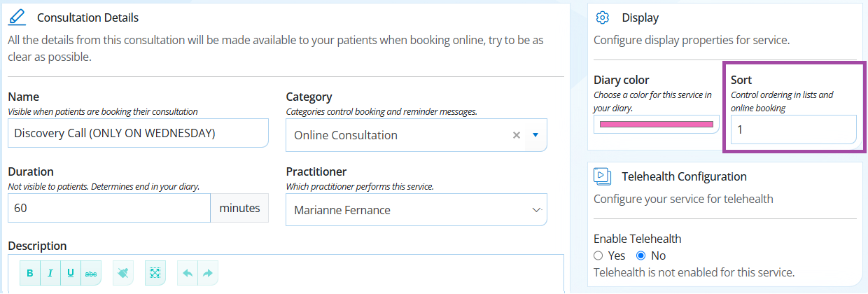Click into the Name input field

pyautogui.click(x=138, y=133)
